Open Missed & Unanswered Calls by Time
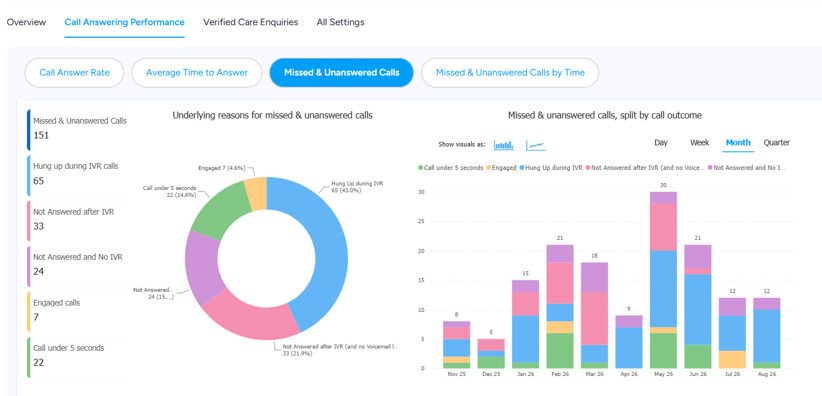Image resolution: width=822 pixels, height=396 pixels. [510, 72]
